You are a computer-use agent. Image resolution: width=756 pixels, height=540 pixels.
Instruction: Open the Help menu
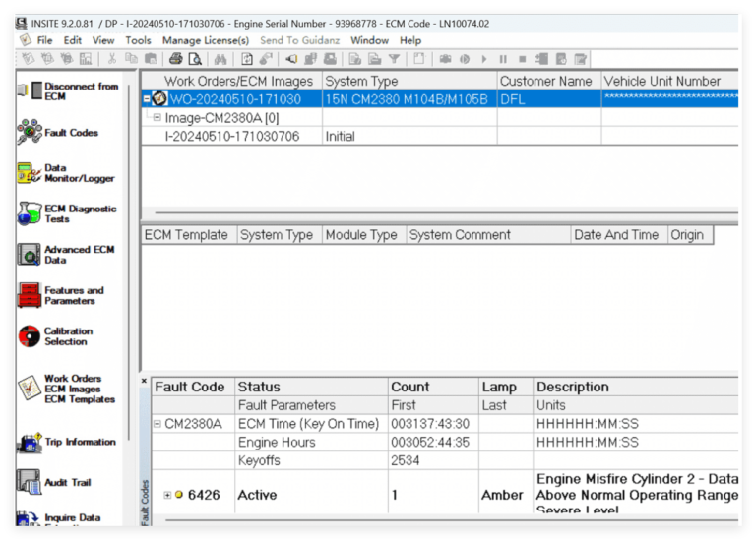tap(410, 40)
